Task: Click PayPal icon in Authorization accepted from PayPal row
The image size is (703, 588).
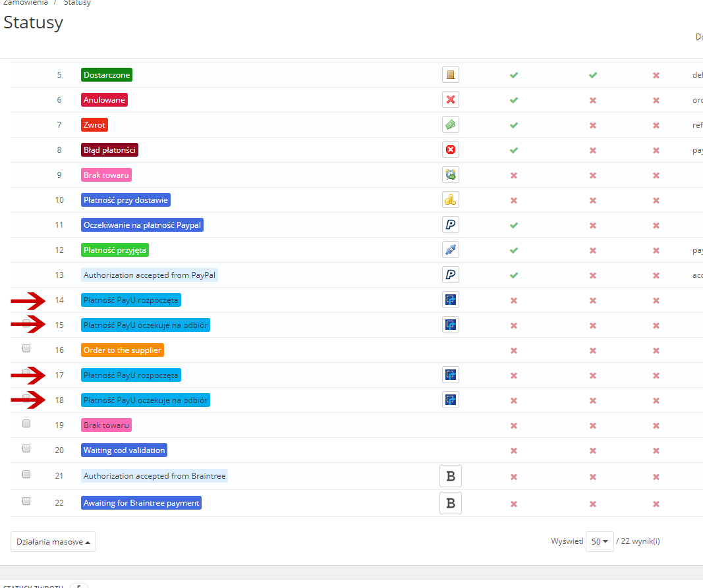Action: [x=451, y=275]
